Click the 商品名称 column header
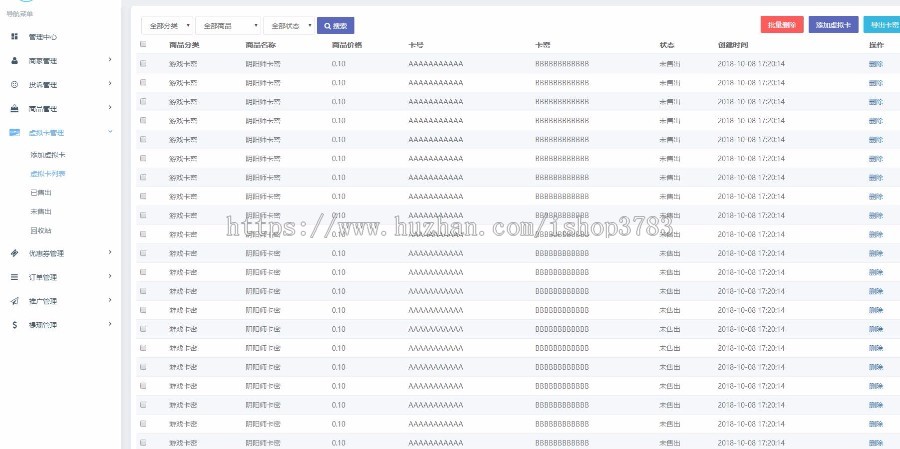The image size is (900, 449). point(261,45)
